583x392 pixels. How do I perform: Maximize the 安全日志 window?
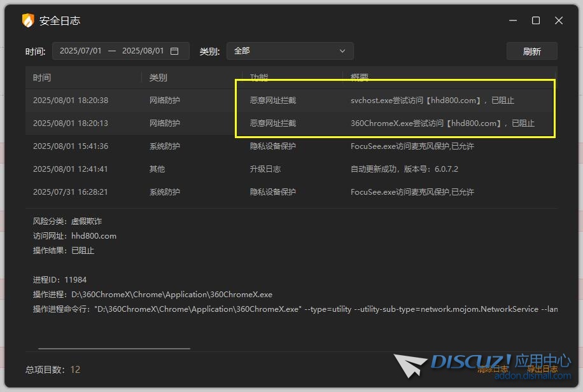(x=536, y=20)
